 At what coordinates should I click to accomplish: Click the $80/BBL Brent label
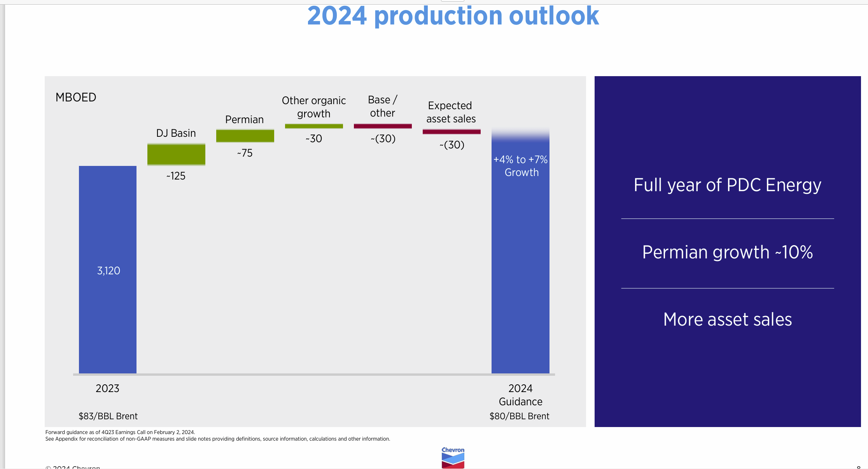(520, 416)
